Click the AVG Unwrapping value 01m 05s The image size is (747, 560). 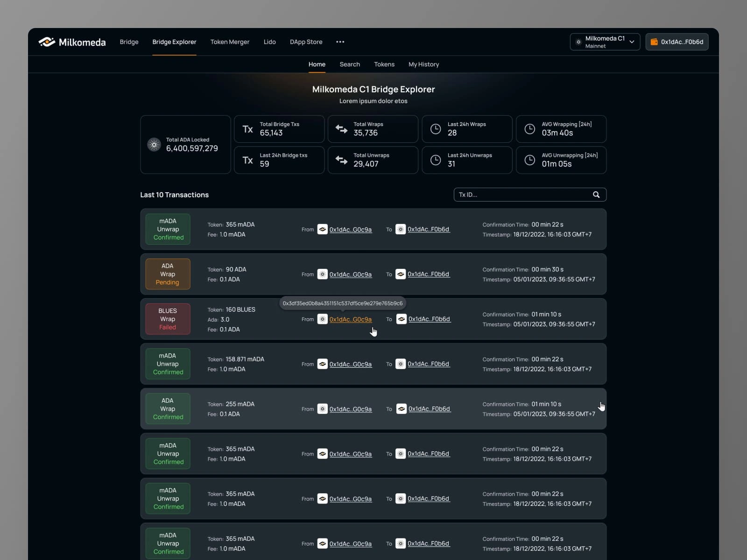[x=557, y=164]
